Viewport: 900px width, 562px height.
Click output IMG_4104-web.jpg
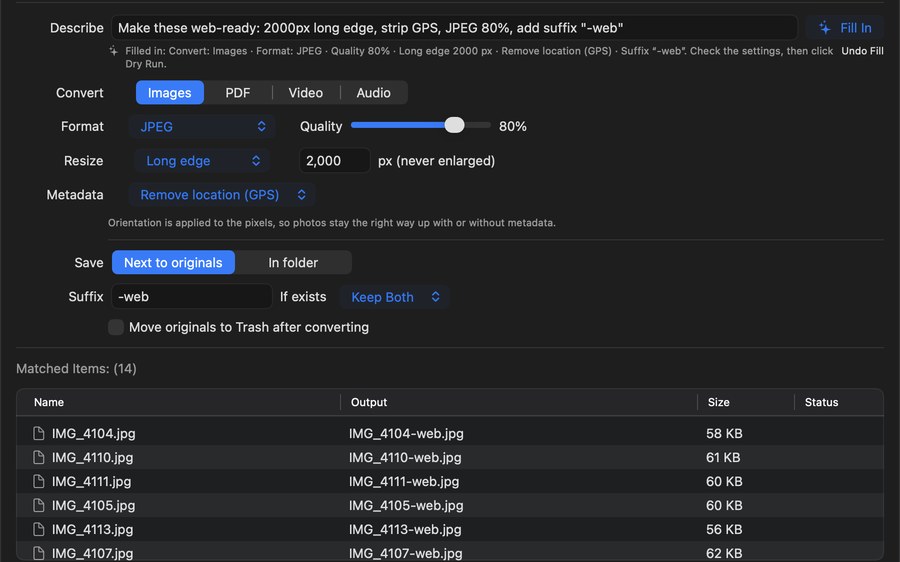click(406, 433)
